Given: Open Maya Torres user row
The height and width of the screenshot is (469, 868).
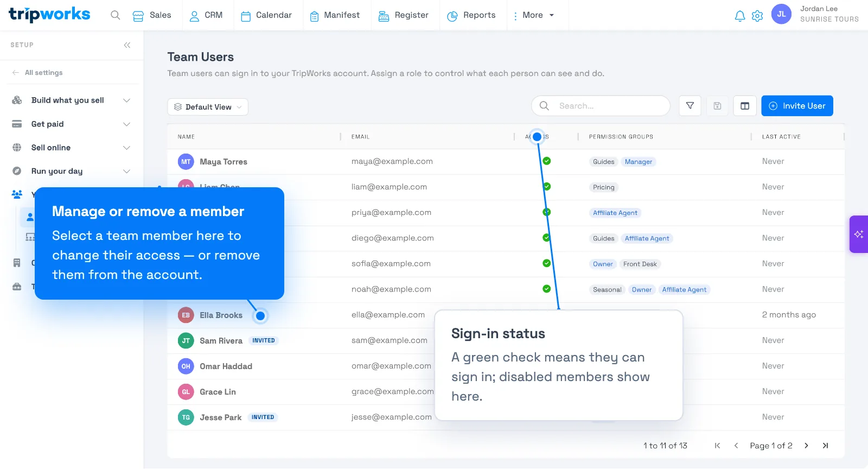Looking at the screenshot, I should click(x=506, y=162).
